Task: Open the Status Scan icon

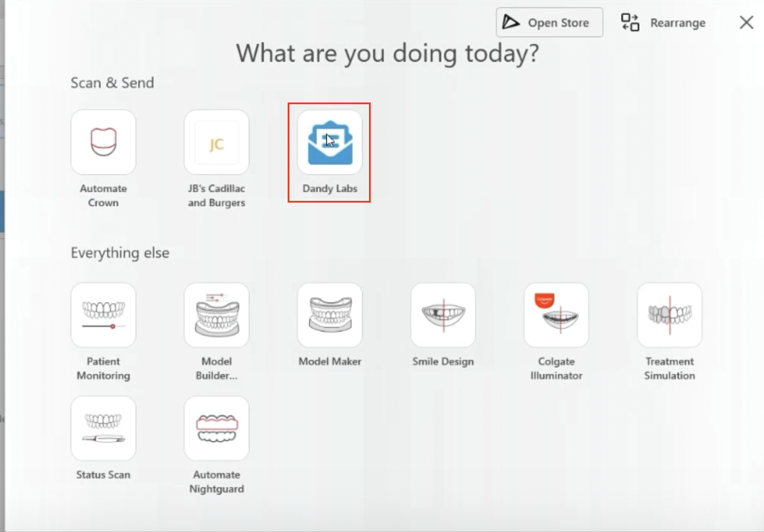Action: click(x=103, y=428)
